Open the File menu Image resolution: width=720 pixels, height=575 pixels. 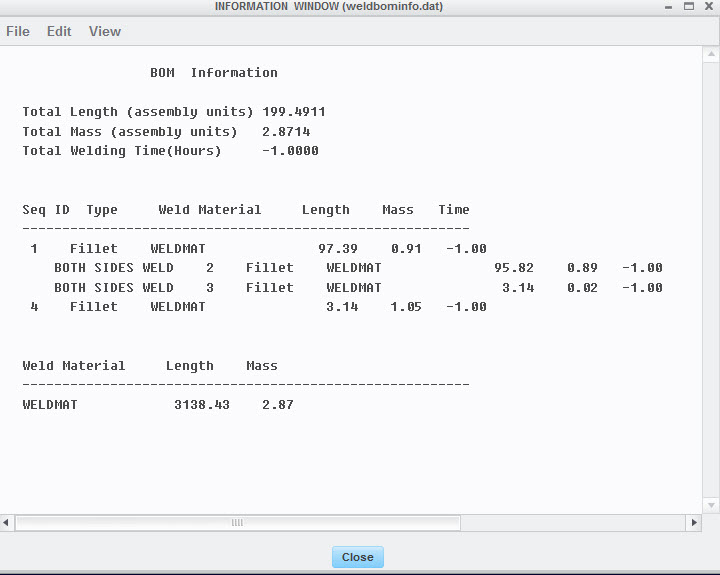click(18, 31)
